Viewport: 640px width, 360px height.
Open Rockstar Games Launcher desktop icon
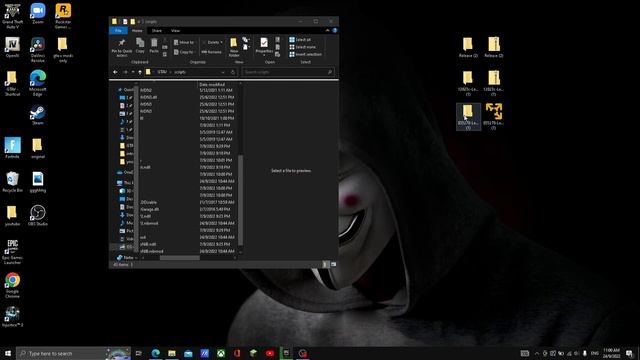tap(63, 17)
